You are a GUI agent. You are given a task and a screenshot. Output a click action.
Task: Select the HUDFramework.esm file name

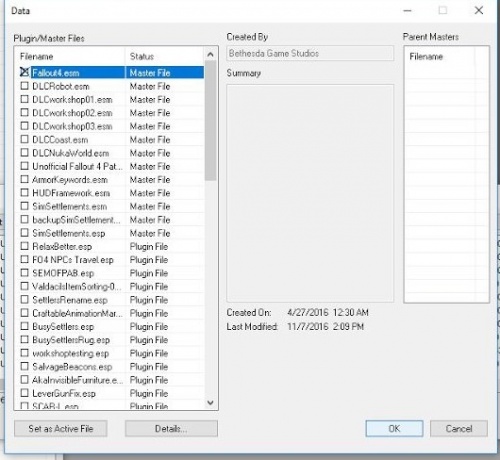[x=71, y=193]
